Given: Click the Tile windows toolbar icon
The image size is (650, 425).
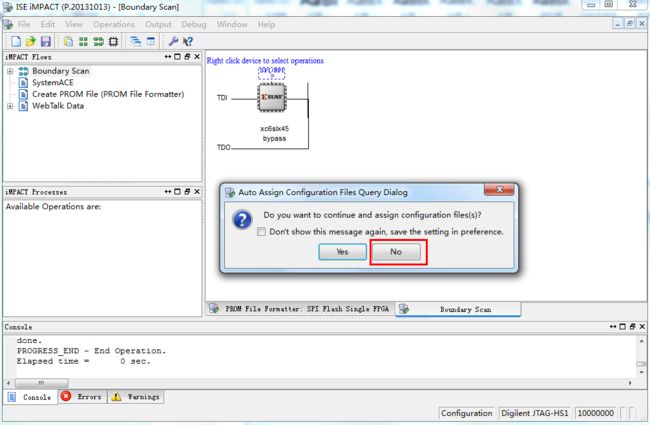Looking at the screenshot, I should point(151,41).
